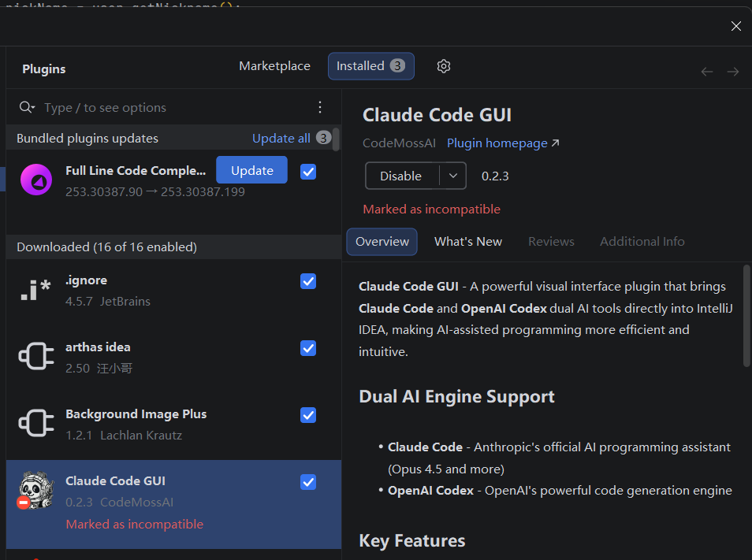Click the Update all link
The width and height of the screenshot is (752, 560).
point(281,139)
